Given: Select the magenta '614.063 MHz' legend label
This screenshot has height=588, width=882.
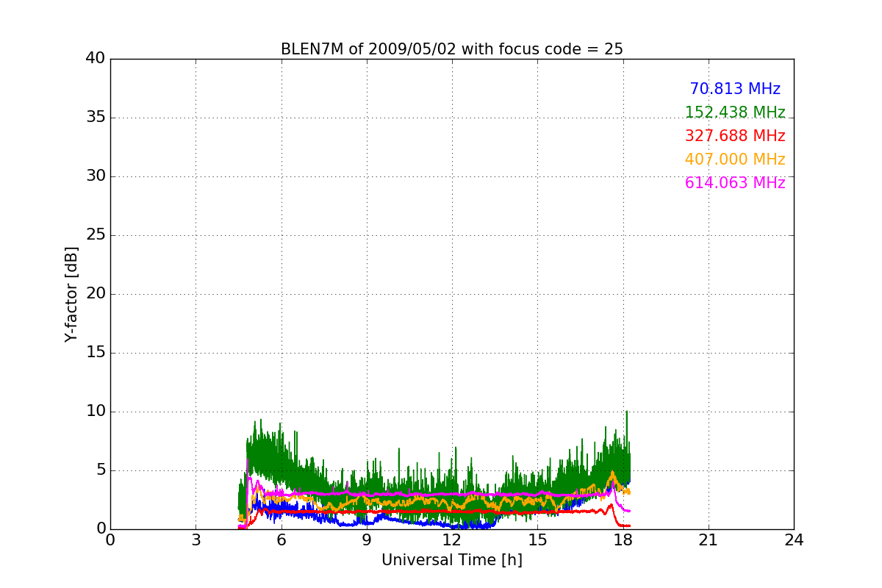Looking at the screenshot, I should (735, 183).
